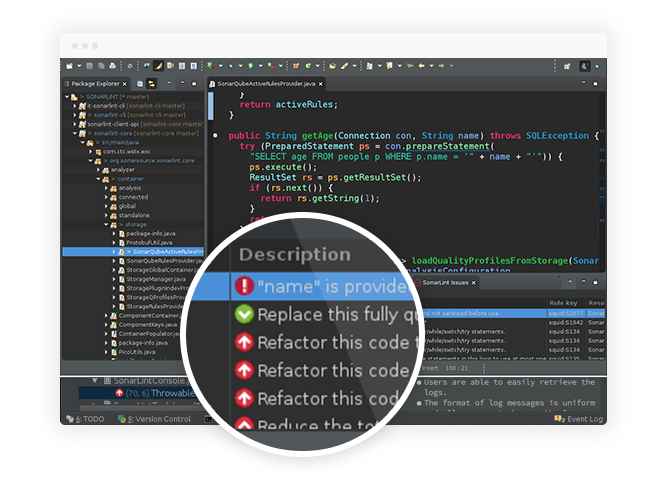Collapse the container package node
This screenshot has height=497, width=670.
[x=98, y=179]
